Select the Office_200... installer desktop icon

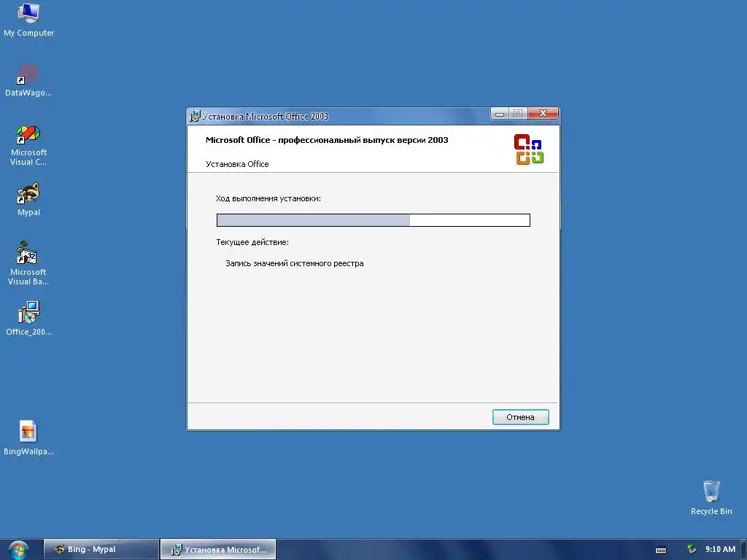(x=28, y=318)
